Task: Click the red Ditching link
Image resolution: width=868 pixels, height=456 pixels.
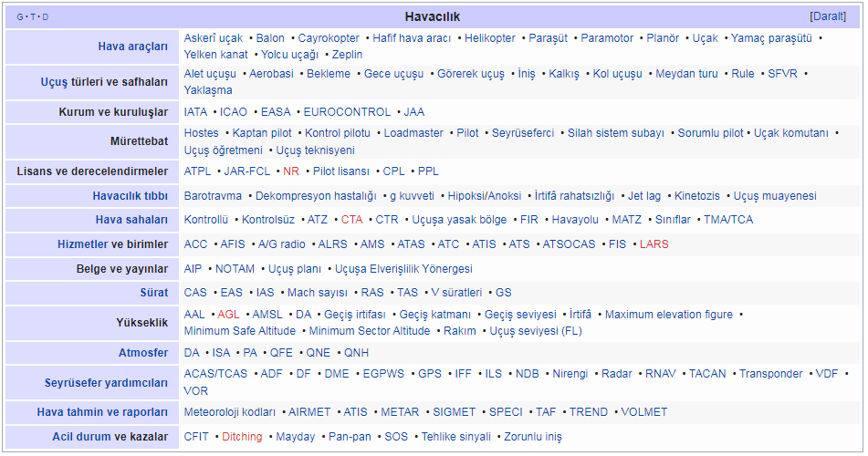Action: (x=242, y=437)
